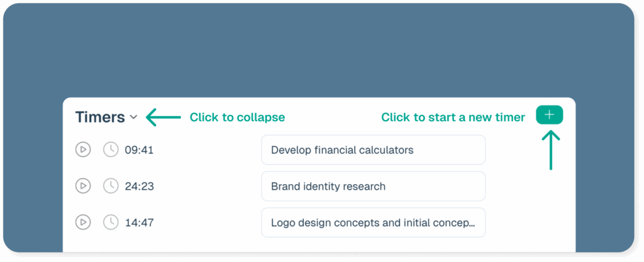Click the "Click to collapse" label
644x262 pixels.
237,117
